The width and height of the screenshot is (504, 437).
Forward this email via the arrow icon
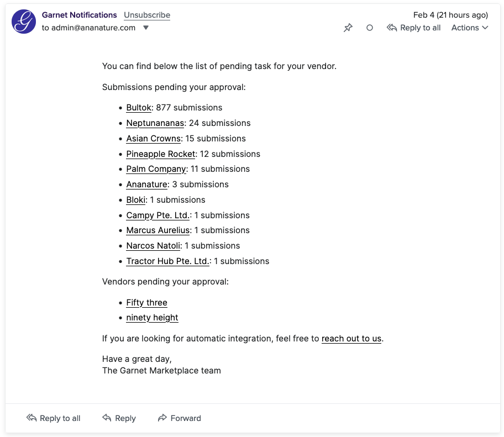click(162, 418)
